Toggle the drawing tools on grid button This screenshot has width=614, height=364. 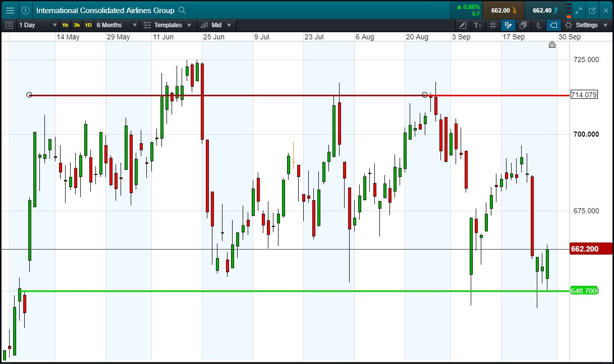pos(508,25)
